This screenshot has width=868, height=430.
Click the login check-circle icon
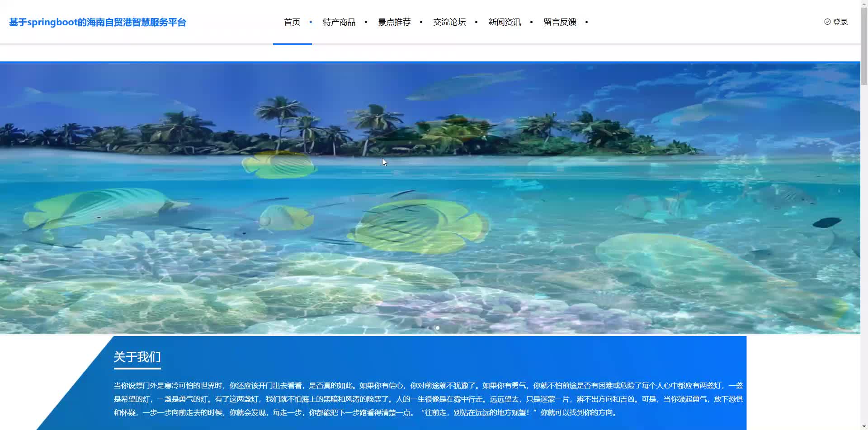(828, 21)
